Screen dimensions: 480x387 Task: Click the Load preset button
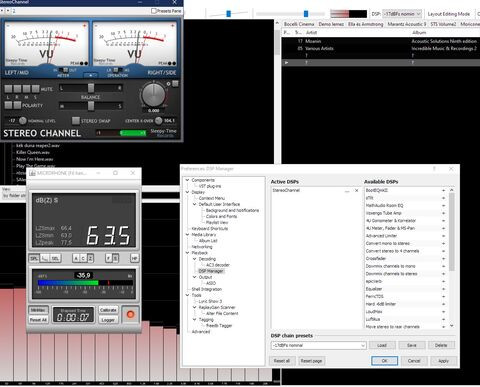point(382,345)
